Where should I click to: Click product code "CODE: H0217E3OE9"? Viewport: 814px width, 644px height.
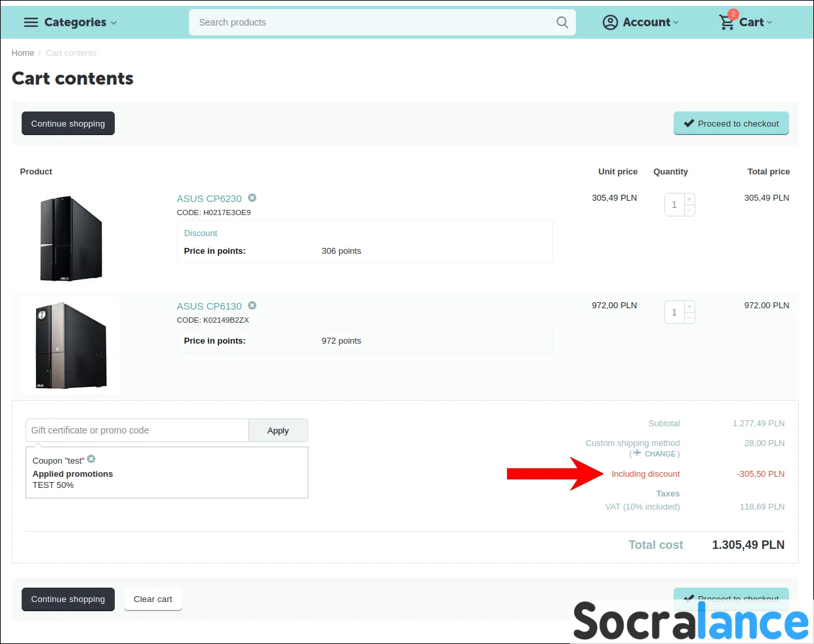(214, 212)
